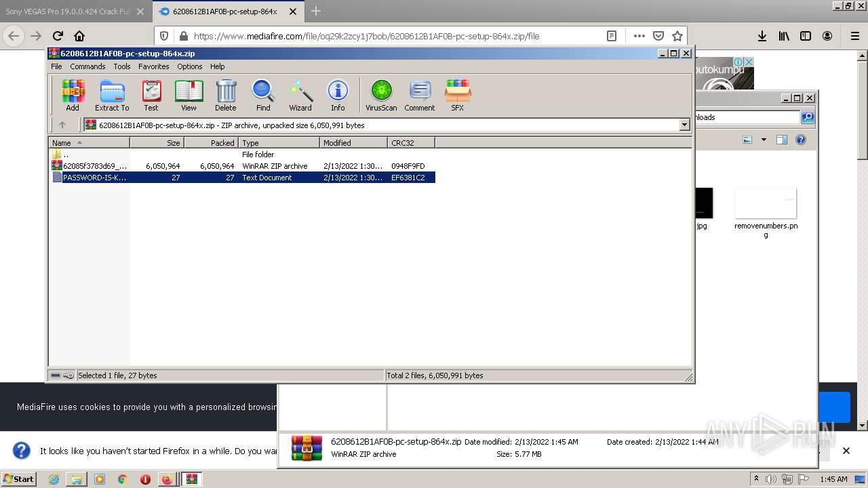The height and width of the screenshot is (488, 868).
Task: Open the Options menu
Action: coord(190,66)
